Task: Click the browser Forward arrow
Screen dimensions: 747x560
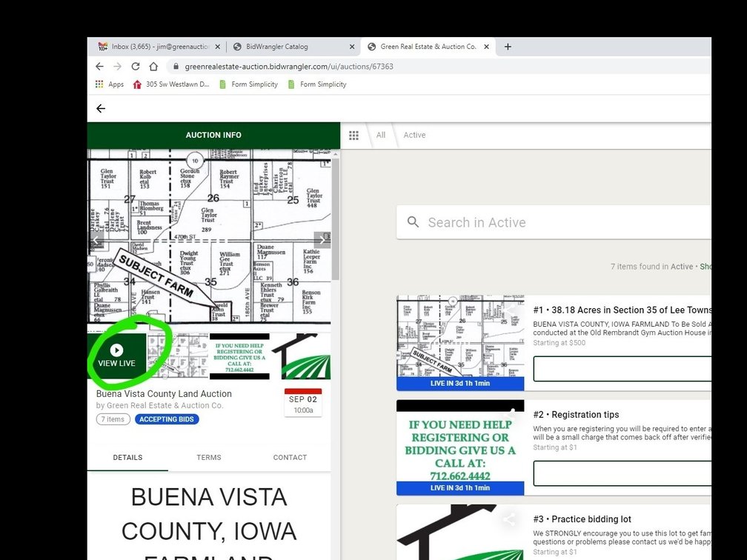Action: tap(118, 66)
